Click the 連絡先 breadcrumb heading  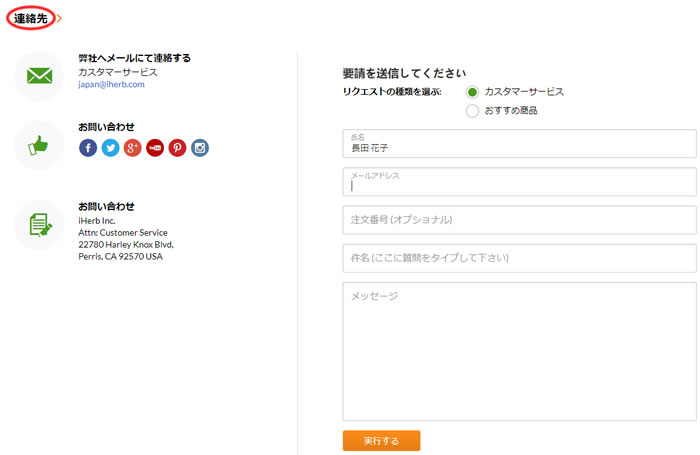(x=30, y=18)
